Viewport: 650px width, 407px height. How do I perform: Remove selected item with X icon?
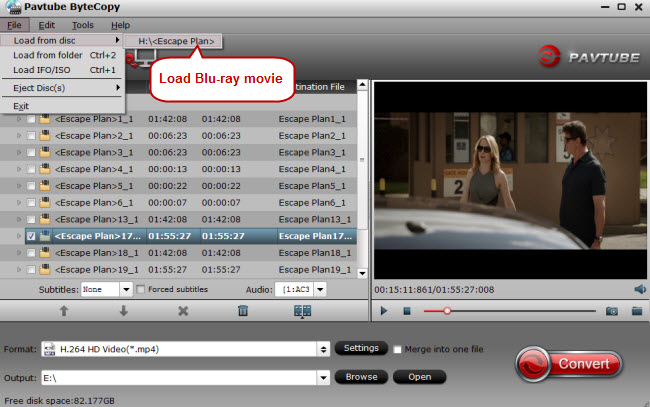(x=183, y=310)
